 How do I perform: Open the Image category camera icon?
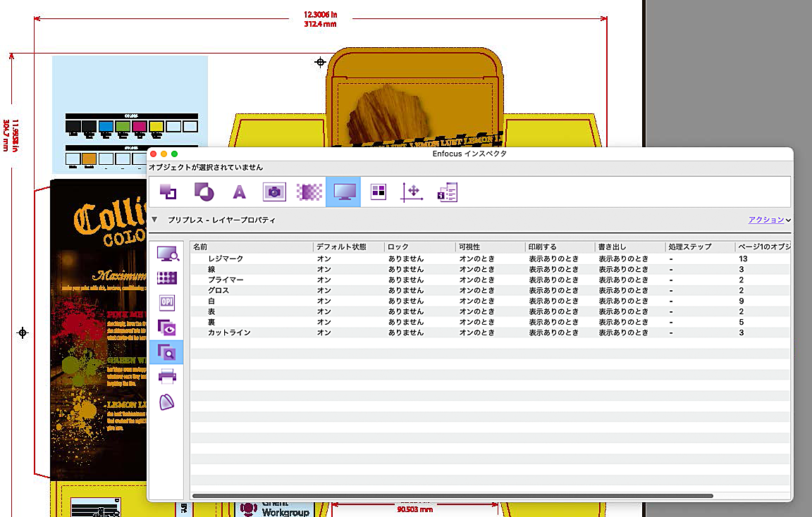(x=274, y=192)
